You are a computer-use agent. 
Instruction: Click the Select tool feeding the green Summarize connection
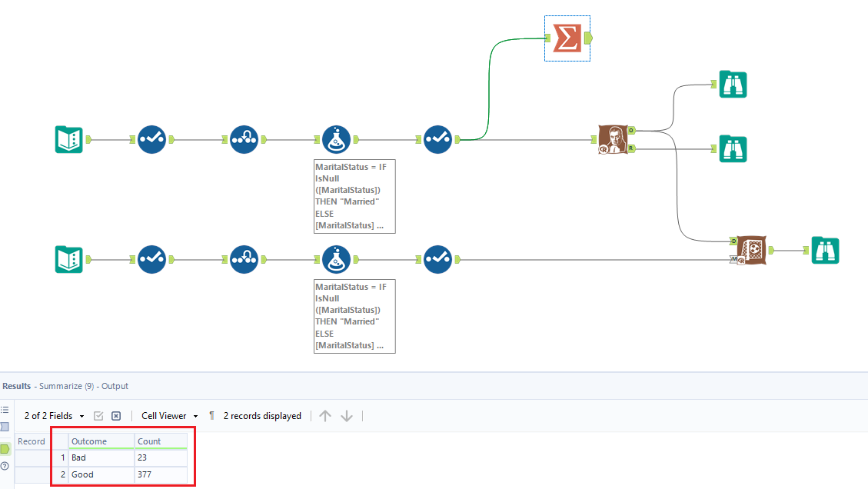click(x=437, y=139)
